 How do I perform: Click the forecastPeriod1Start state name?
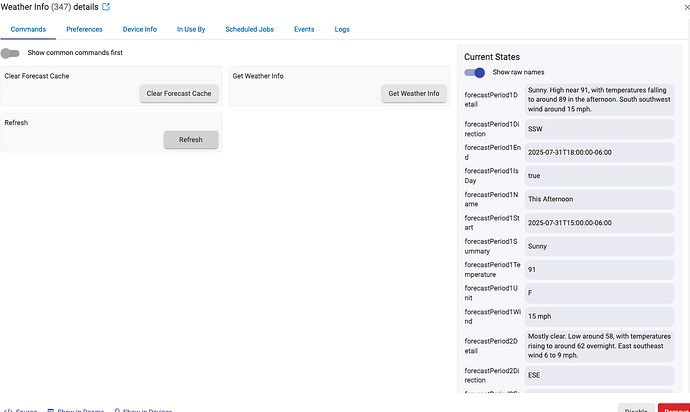click(492, 223)
